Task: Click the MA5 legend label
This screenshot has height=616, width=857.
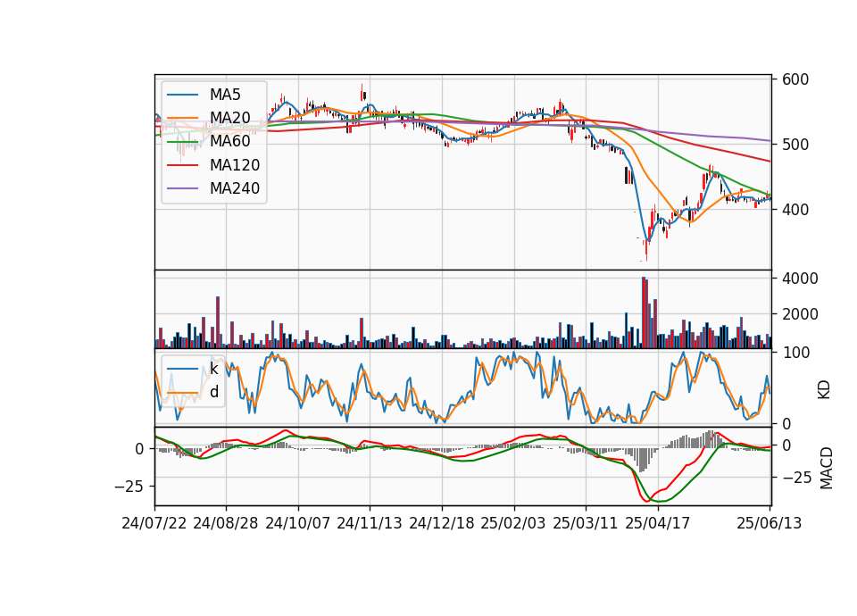Action: [x=225, y=95]
